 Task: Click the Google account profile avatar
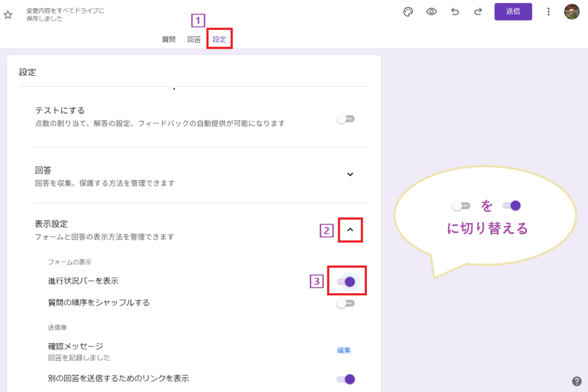click(x=572, y=11)
